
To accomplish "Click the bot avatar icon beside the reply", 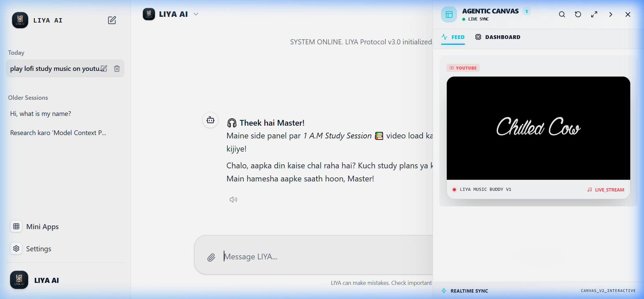I will pyautogui.click(x=210, y=120).
